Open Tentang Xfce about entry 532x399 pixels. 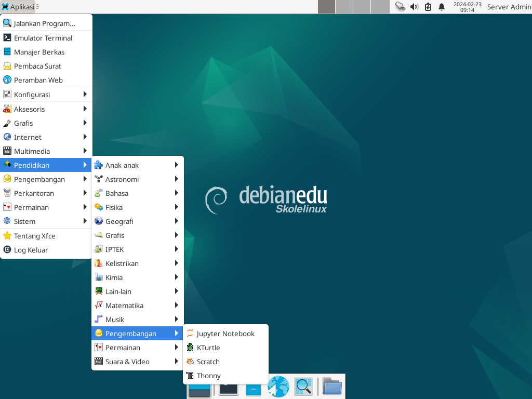pyautogui.click(x=46, y=236)
